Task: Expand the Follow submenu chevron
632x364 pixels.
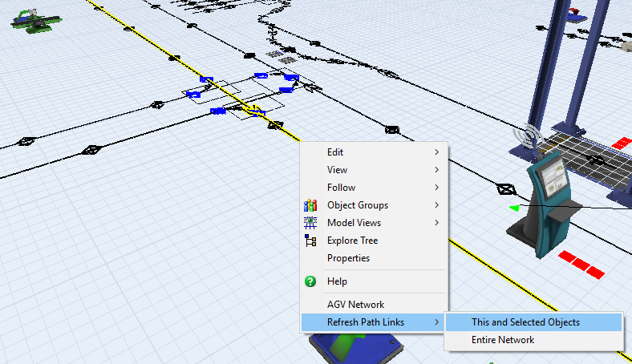Action: (436, 188)
